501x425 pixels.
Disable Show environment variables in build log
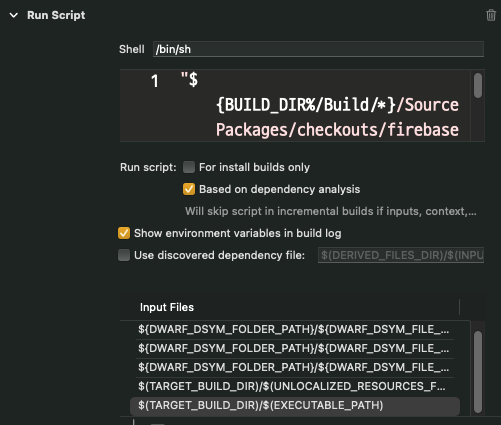(x=124, y=233)
